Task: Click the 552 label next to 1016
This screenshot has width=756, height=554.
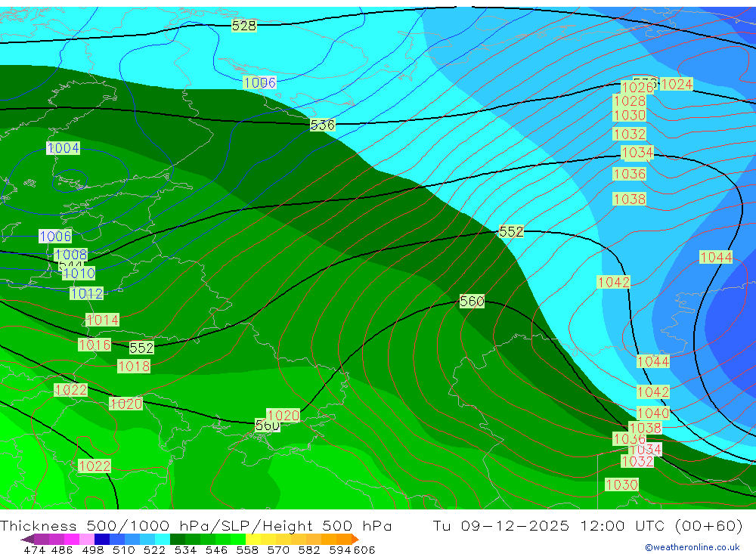Action: (142, 348)
